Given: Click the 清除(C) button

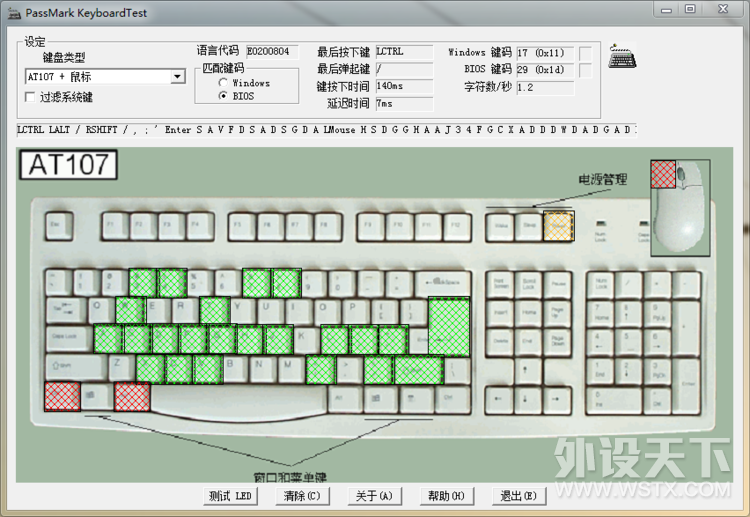Looking at the screenshot, I should tap(302, 496).
